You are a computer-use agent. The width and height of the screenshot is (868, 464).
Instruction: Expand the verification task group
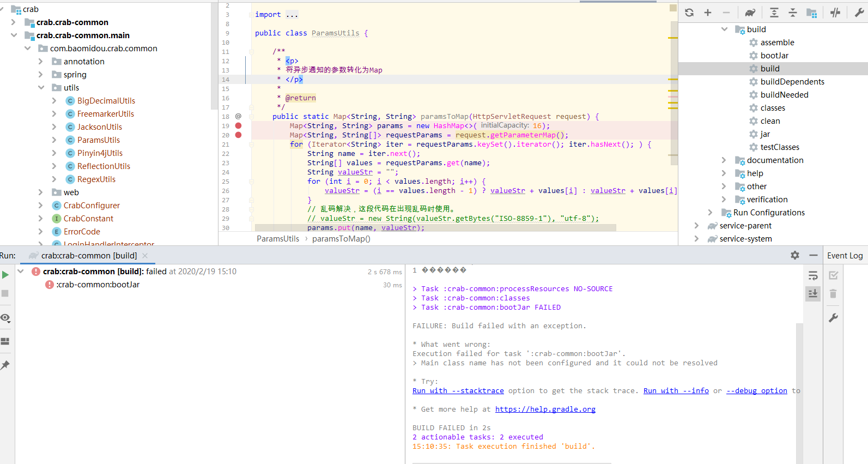(724, 200)
